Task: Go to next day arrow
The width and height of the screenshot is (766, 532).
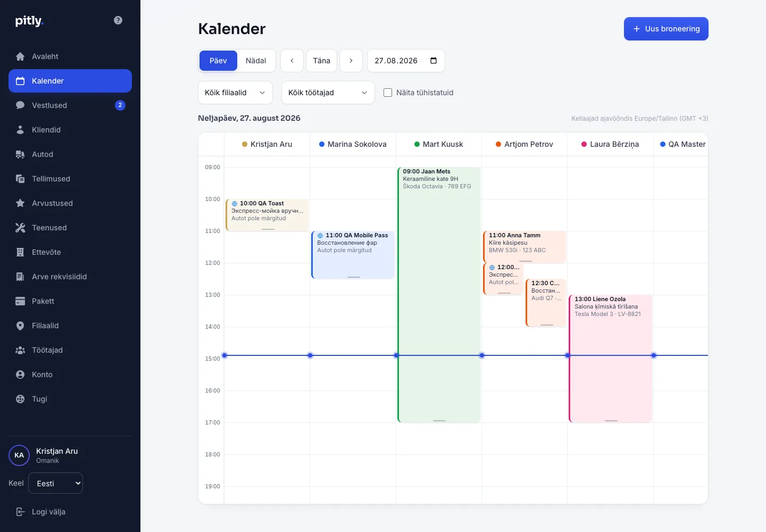Action: pyautogui.click(x=351, y=61)
